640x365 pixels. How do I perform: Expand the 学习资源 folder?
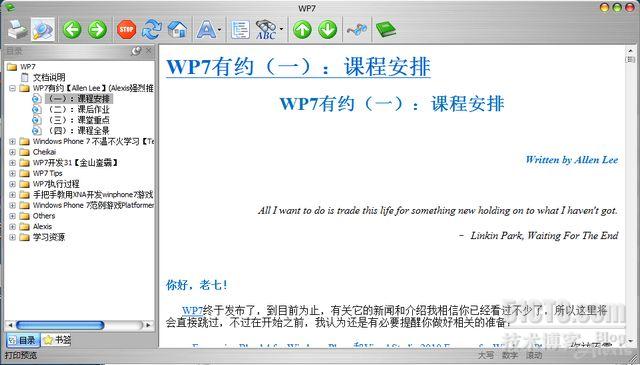pyautogui.click(x=12, y=237)
